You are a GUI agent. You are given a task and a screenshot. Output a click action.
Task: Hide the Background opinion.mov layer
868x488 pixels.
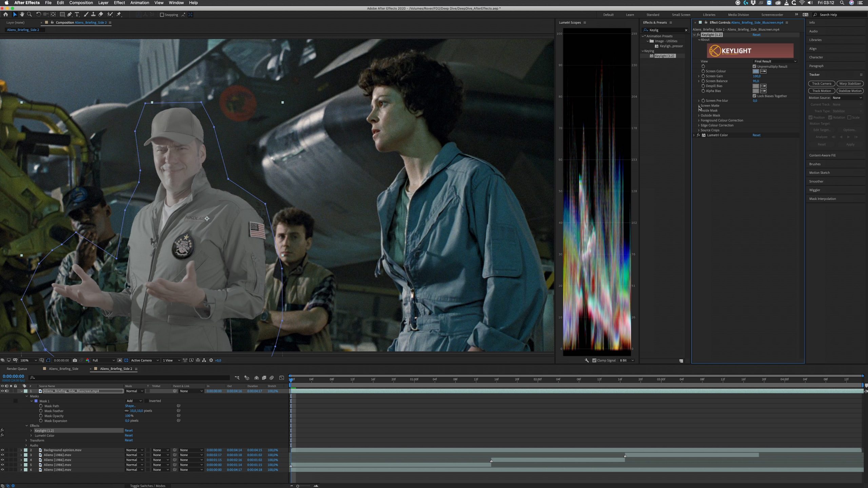point(2,450)
